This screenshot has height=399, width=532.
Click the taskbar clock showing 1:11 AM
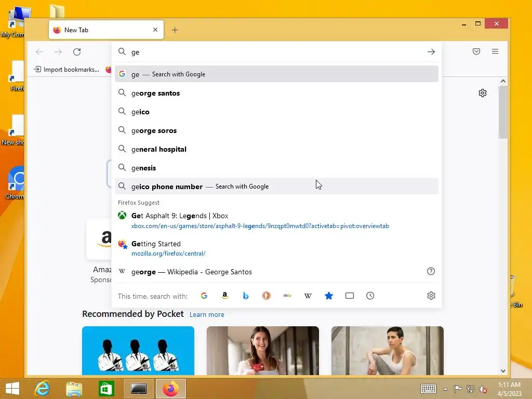509,389
